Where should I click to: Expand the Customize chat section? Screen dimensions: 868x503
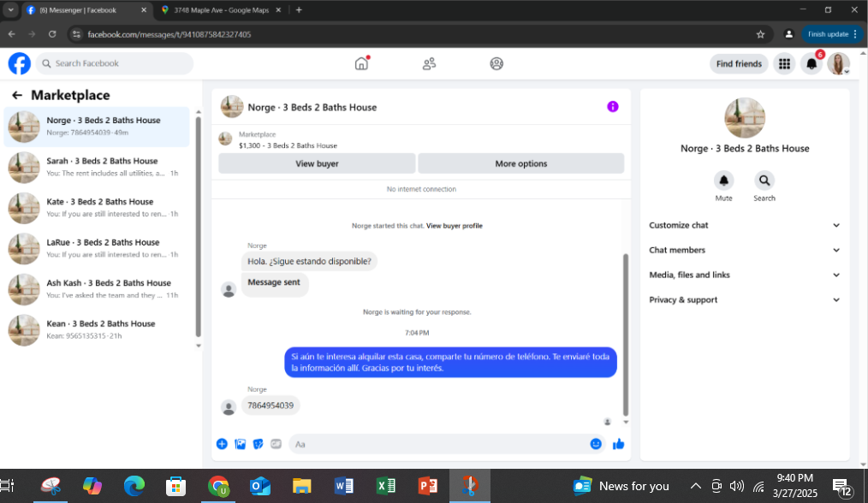coord(745,225)
